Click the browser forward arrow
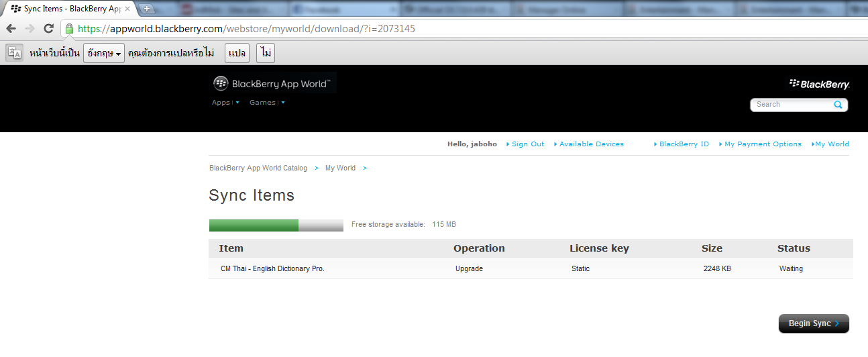Viewport: 868px width, 357px height. coord(30,28)
